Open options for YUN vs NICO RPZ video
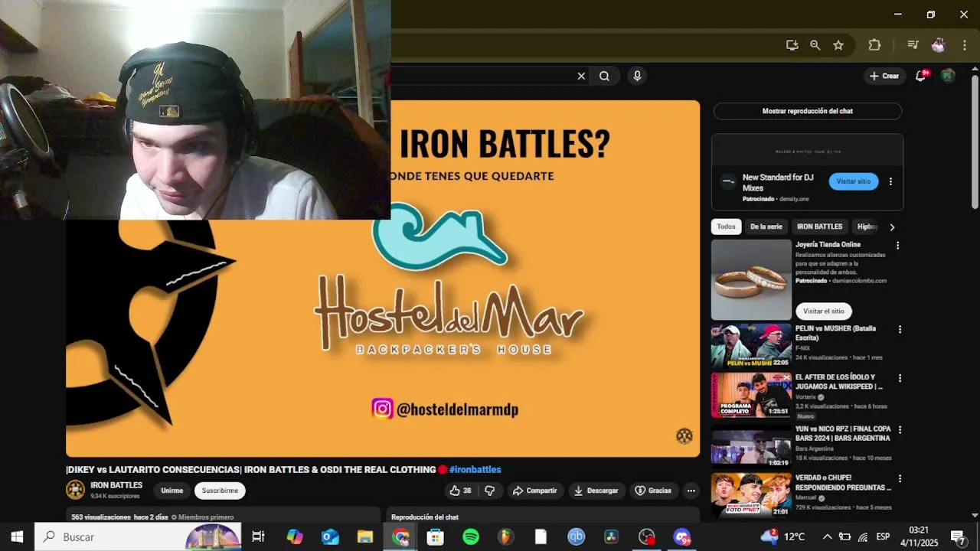The height and width of the screenshot is (551, 980). (x=900, y=430)
